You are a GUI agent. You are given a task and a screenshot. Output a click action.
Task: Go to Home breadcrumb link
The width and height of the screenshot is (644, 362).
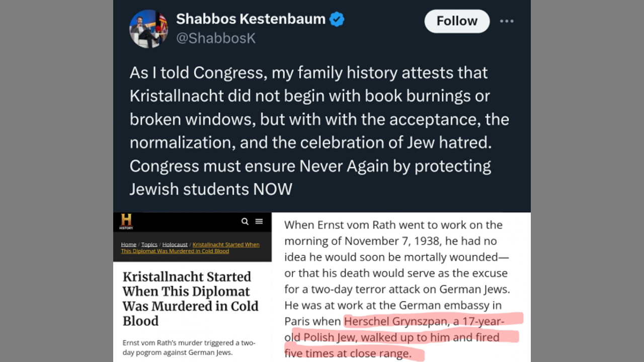pyautogui.click(x=128, y=245)
